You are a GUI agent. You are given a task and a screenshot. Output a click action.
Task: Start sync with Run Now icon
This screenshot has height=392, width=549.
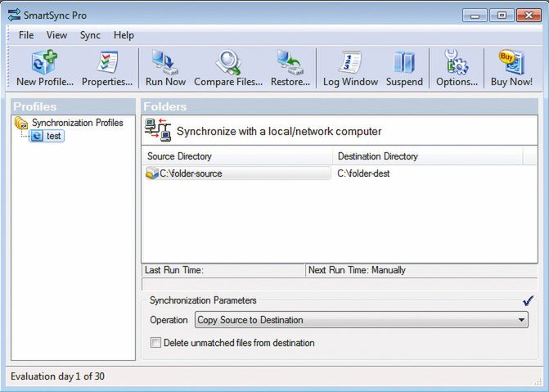tap(165, 62)
